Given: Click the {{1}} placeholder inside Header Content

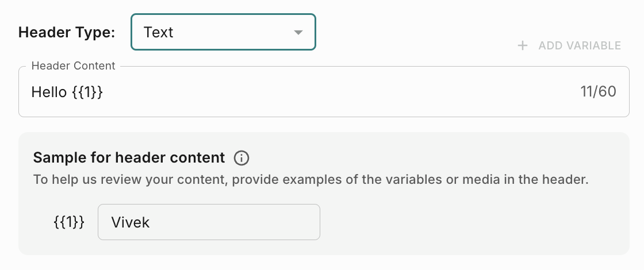Looking at the screenshot, I should tap(87, 92).
